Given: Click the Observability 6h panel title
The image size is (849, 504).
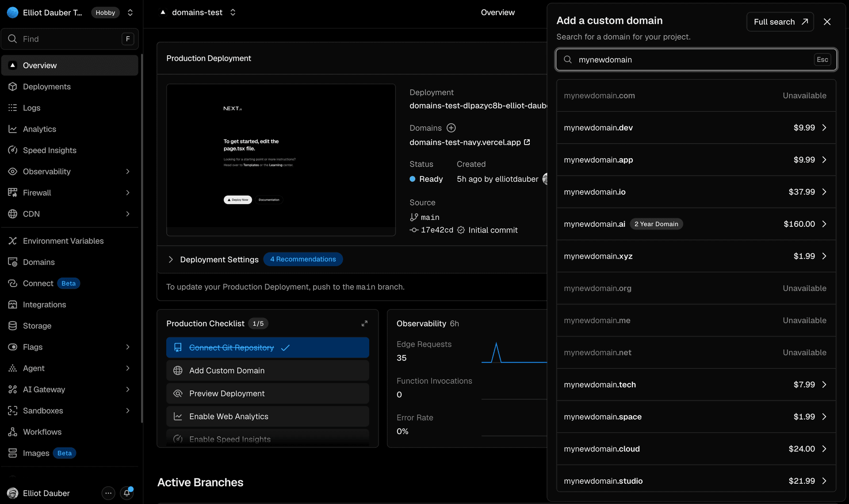Looking at the screenshot, I should [428, 324].
